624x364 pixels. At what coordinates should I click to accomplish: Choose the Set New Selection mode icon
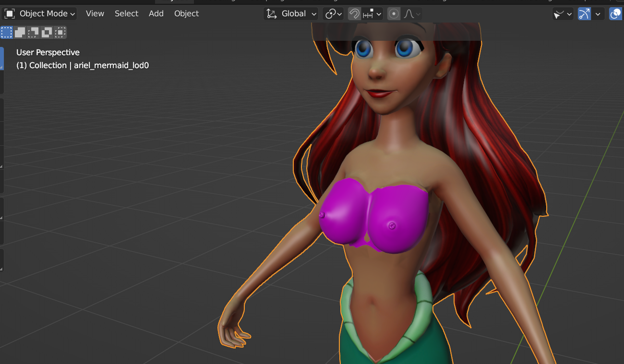[x=7, y=33]
